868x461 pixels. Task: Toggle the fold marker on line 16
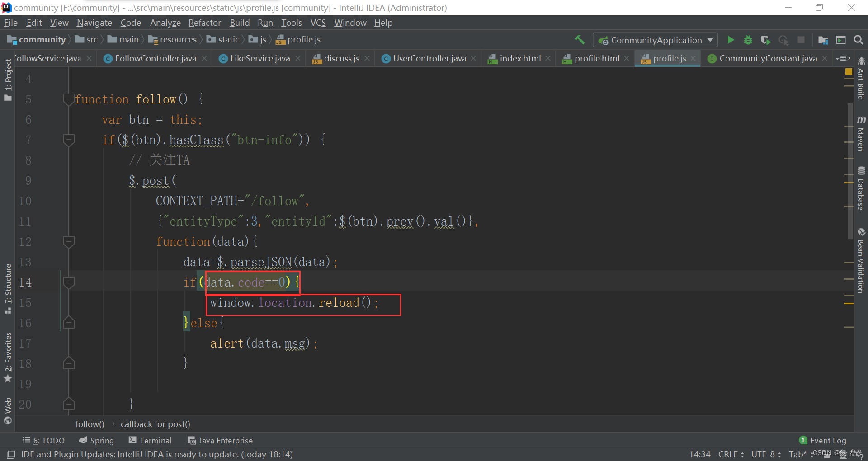[x=69, y=323]
